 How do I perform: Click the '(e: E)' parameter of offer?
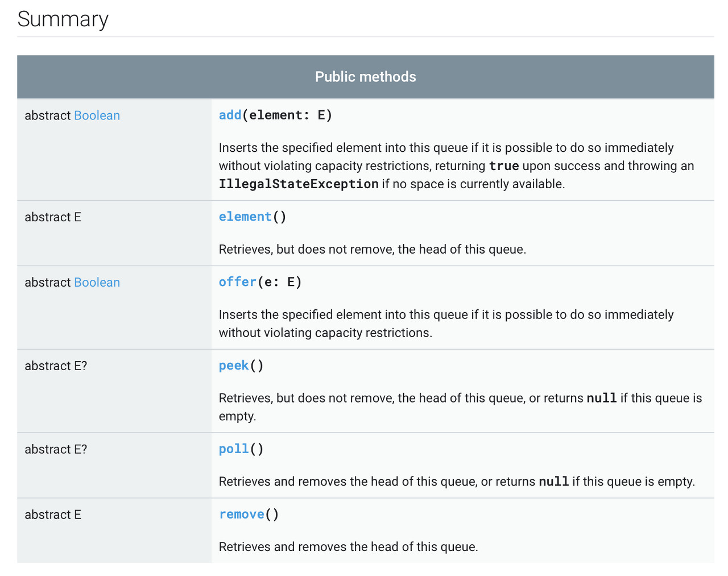point(279,282)
